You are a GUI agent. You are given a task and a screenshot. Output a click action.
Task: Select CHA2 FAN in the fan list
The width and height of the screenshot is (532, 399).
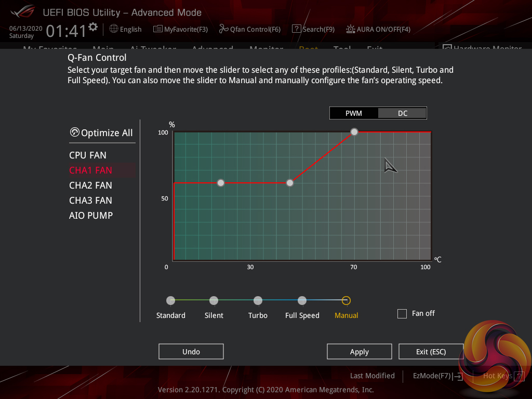(x=90, y=185)
